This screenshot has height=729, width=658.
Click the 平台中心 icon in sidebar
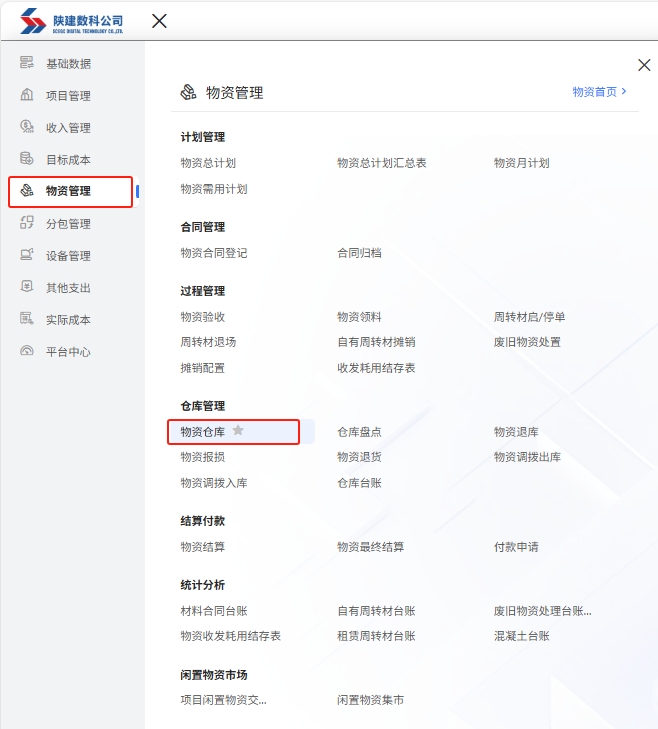(27, 352)
